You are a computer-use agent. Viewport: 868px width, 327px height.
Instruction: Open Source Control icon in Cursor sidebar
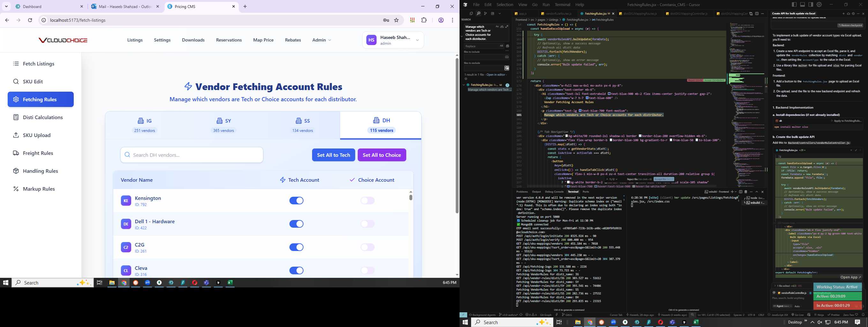tap(486, 13)
